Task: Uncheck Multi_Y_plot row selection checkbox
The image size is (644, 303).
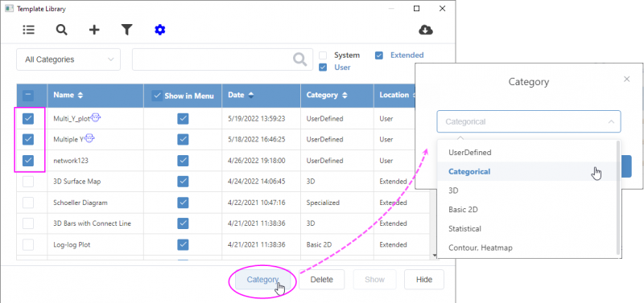Action: coord(28,119)
